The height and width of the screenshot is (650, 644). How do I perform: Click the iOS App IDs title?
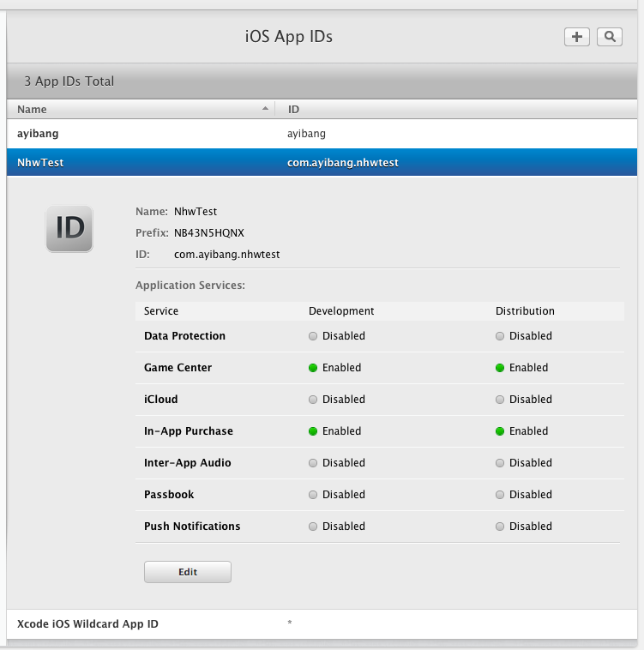click(289, 37)
